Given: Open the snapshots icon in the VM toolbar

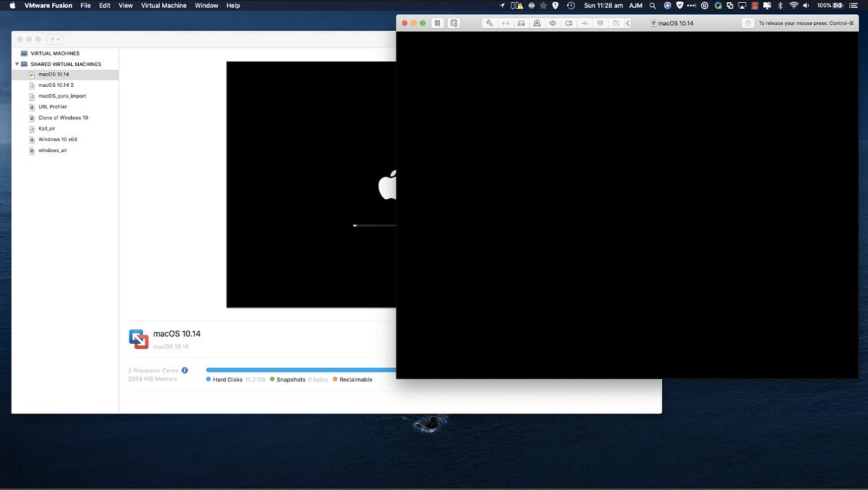Looking at the screenshot, I should click(454, 23).
